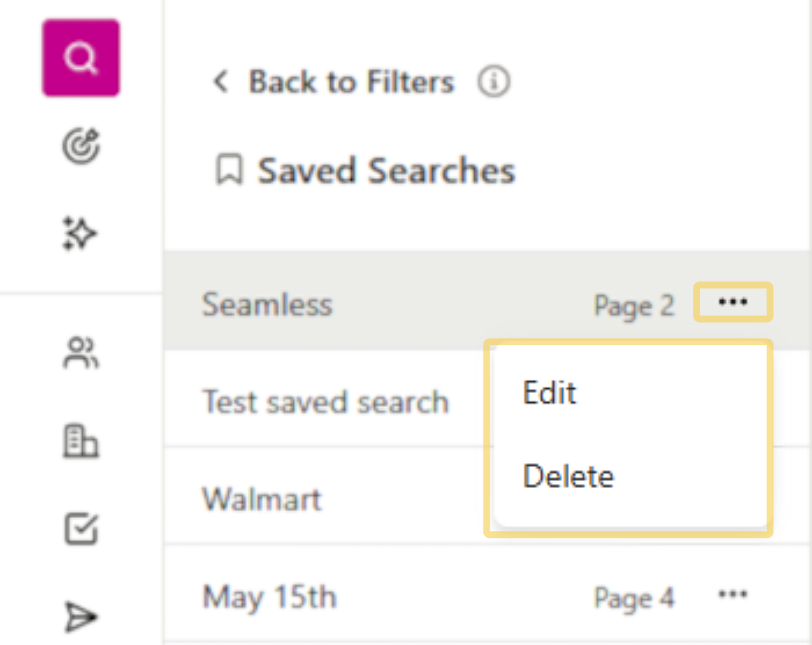Open the ellipsis menu for the Seamless search
The width and height of the screenshot is (812, 645).
coord(732,302)
